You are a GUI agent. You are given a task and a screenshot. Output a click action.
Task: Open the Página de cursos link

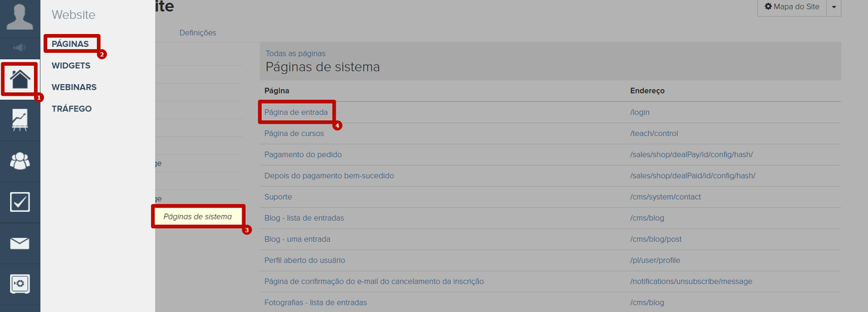pos(295,133)
